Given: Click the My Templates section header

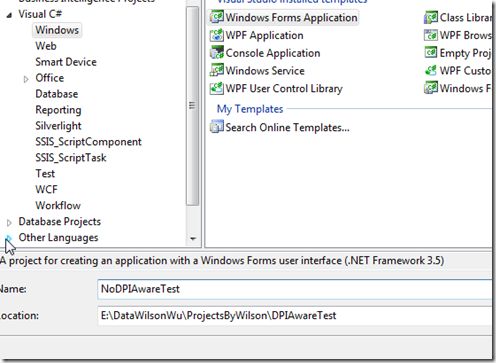Looking at the screenshot, I should 250,109.
